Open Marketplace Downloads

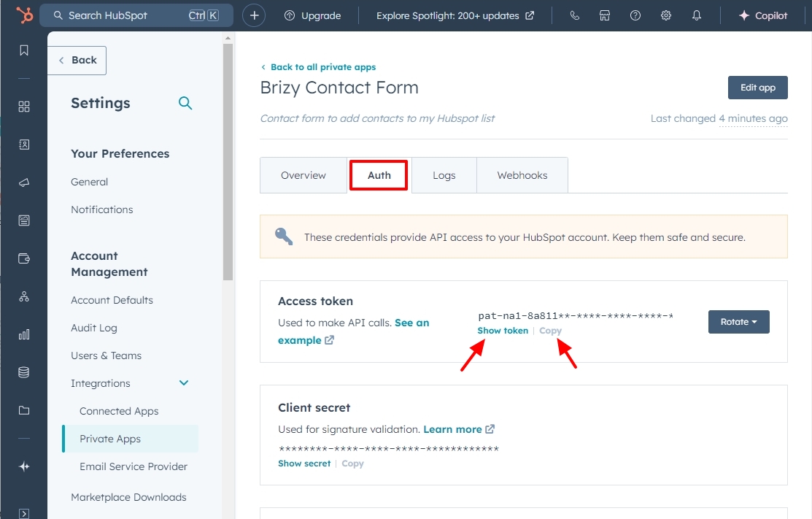(128, 497)
